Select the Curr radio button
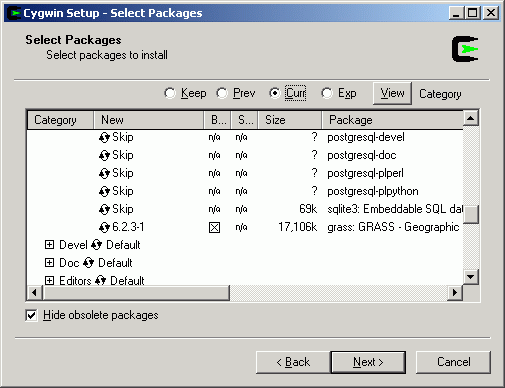Viewport: 505px width, 388px height. coord(275,93)
